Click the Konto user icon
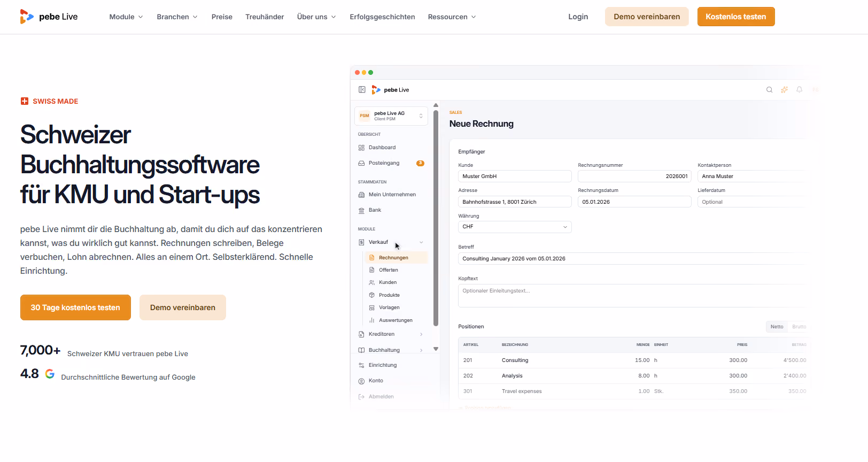The image size is (868, 462). [361, 381]
